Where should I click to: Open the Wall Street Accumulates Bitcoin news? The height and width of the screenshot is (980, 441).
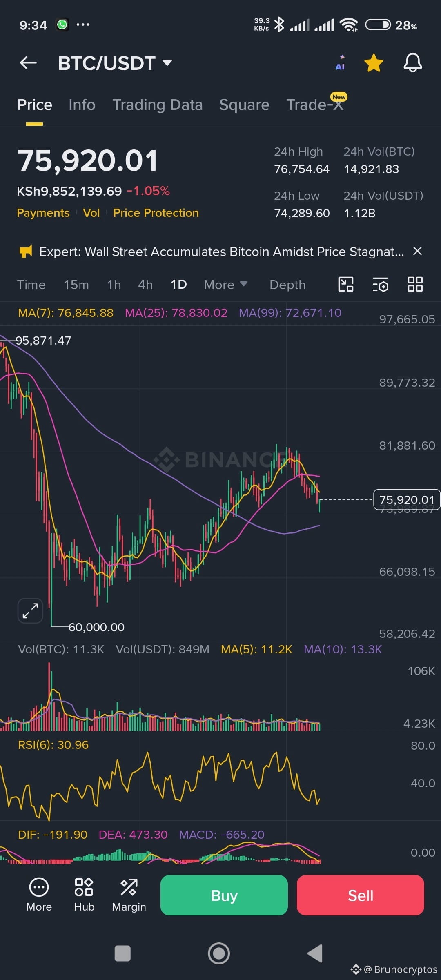pyautogui.click(x=221, y=252)
